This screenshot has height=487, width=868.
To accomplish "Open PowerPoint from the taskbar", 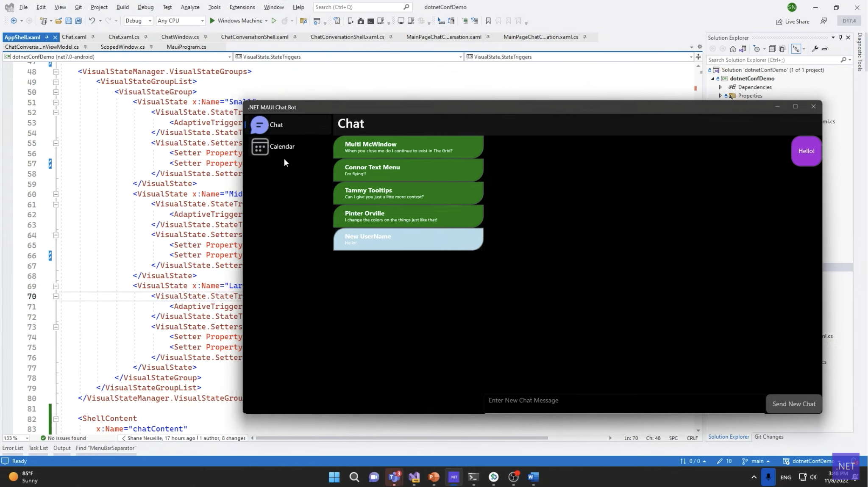I will (x=434, y=477).
